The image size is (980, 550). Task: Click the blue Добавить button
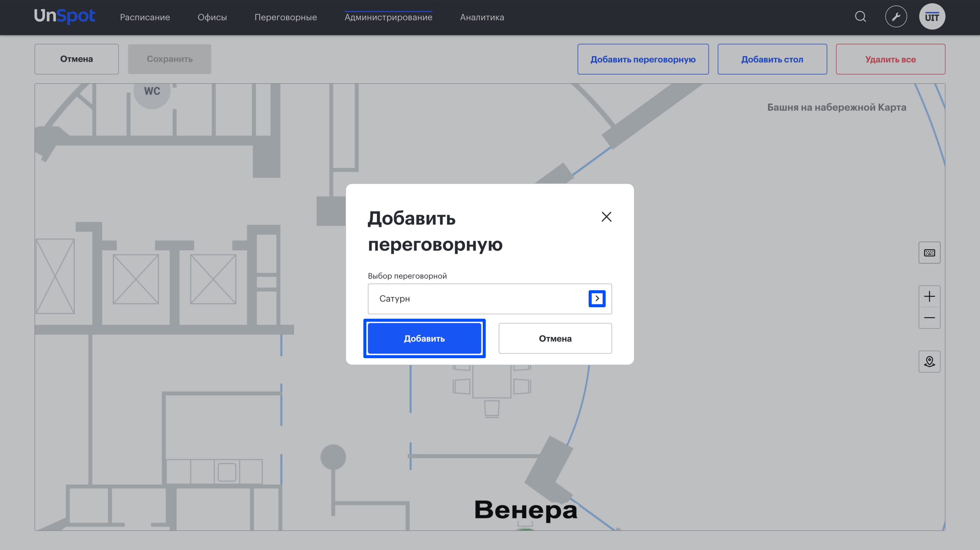(x=424, y=338)
